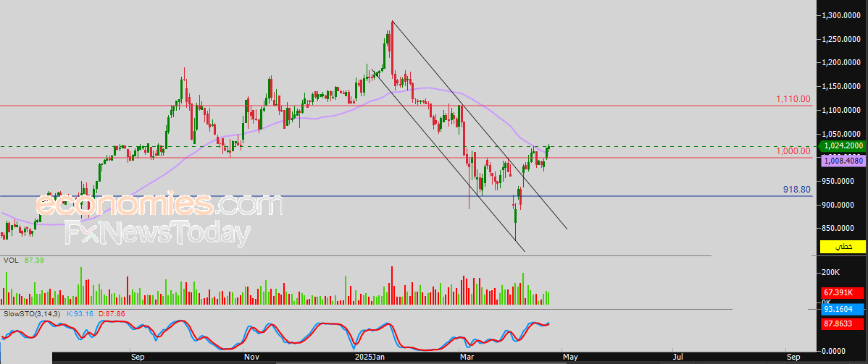The image size is (868, 364).
Task: Open the SlowSTO(3,14,3) indicator label
Action: [32, 313]
